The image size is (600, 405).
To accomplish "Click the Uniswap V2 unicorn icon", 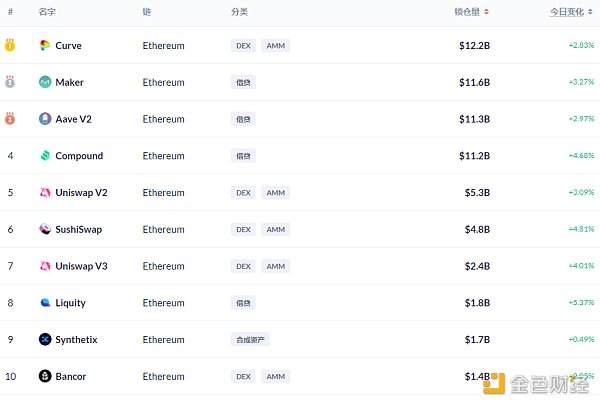I will coord(45,193).
